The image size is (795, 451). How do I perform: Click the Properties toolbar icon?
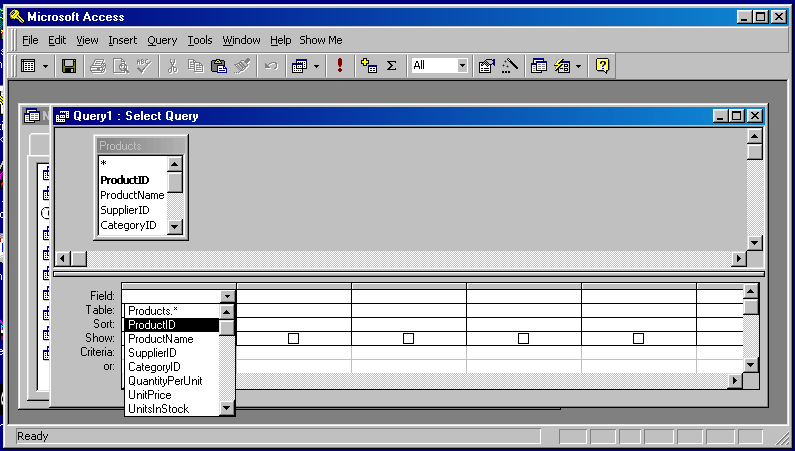pyautogui.click(x=486, y=66)
